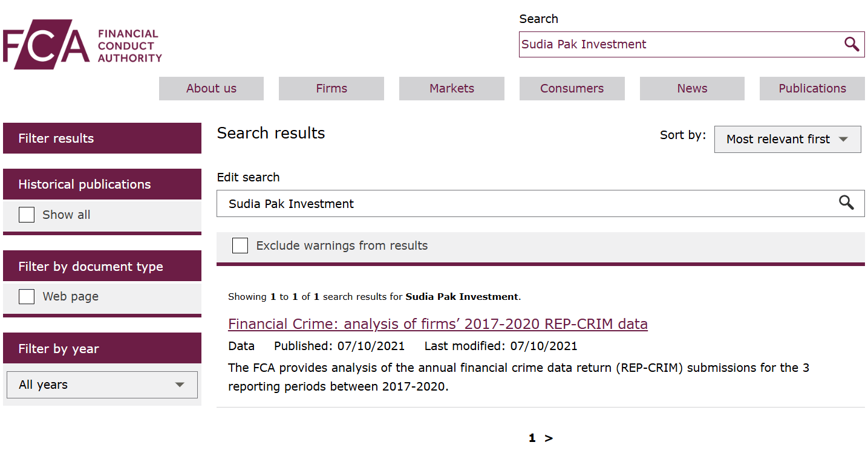Select page 1 in pagination
The height and width of the screenshot is (471, 868).
coord(532,438)
